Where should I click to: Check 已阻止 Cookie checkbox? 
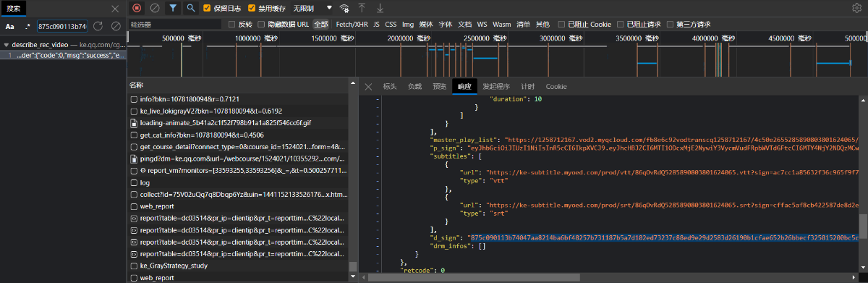coord(561,24)
